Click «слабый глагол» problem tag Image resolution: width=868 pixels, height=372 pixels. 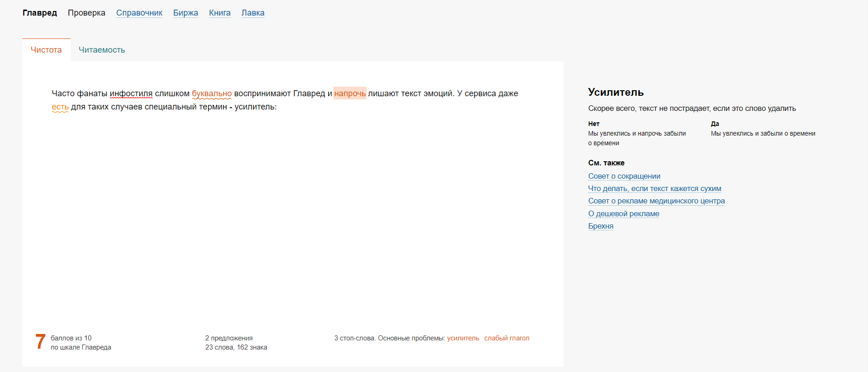506,338
